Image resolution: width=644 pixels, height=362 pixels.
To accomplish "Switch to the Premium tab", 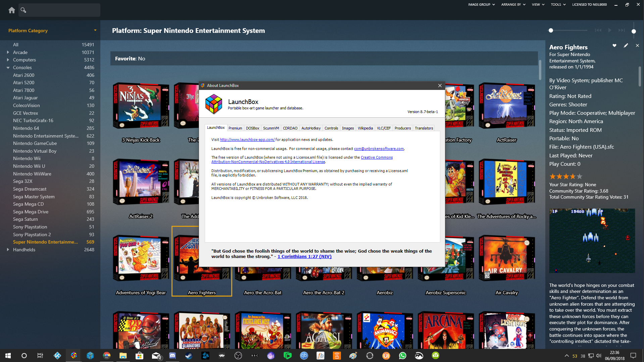I will [x=235, y=128].
